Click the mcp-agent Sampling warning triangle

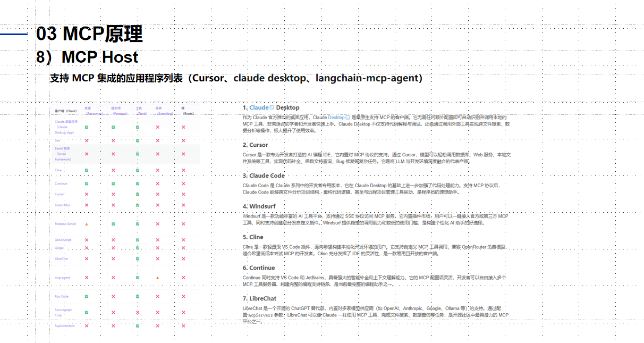tap(158, 278)
